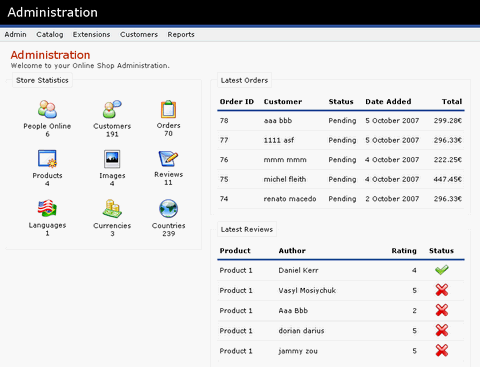Select customer '1111 asf'
Screen dimensions: 480x367
point(279,140)
